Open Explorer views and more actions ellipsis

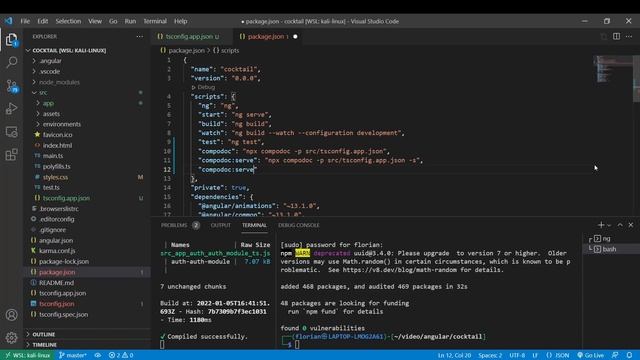pyautogui.click(x=140, y=36)
